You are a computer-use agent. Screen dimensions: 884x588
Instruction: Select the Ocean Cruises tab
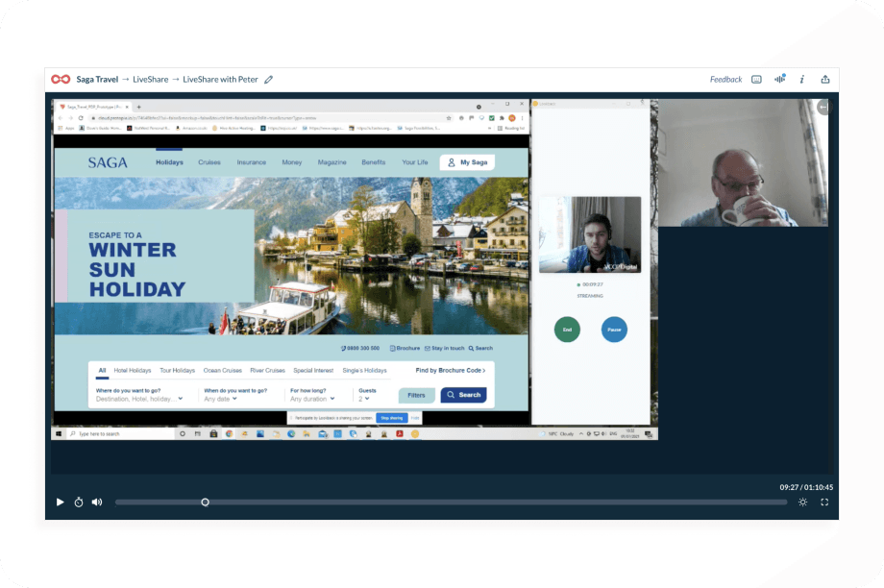pos(223,371)
